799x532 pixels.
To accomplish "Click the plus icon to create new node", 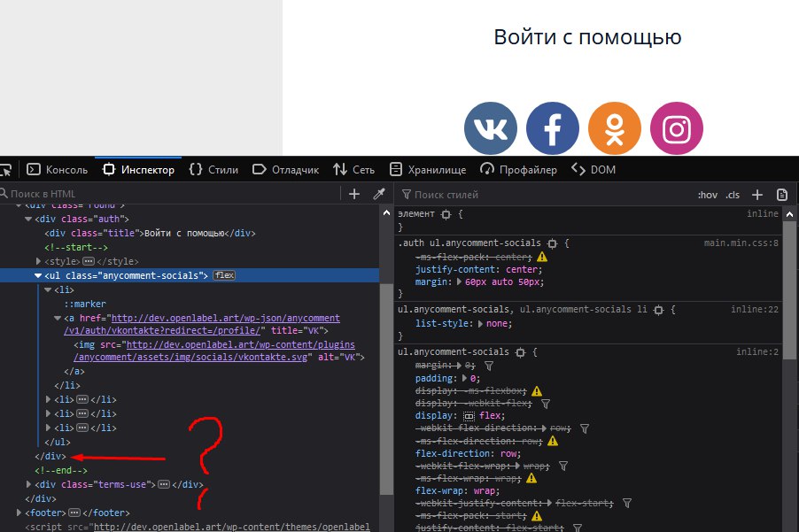I will (x=354, y=194).
